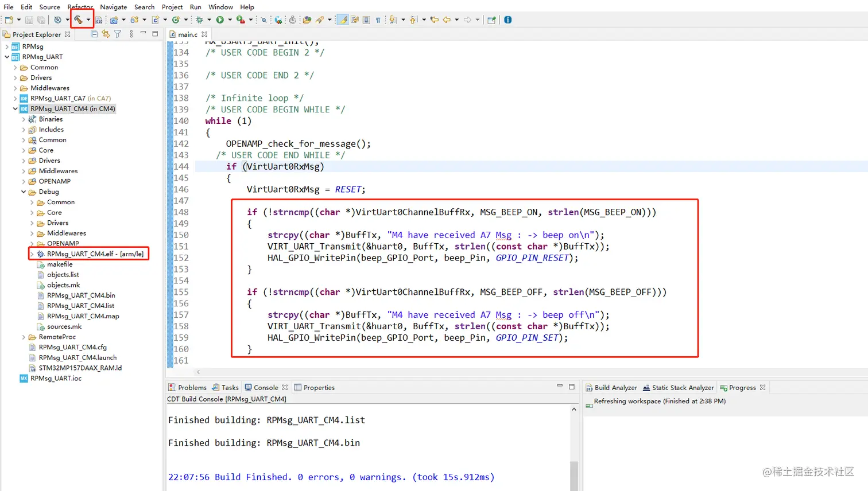
Task: Open the Navigate menu
Action: [114, 7]
